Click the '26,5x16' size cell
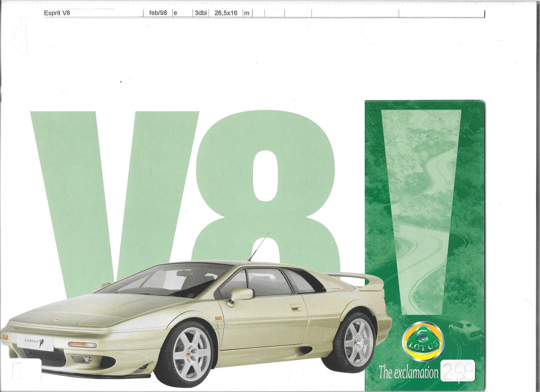 coord(226,13)
